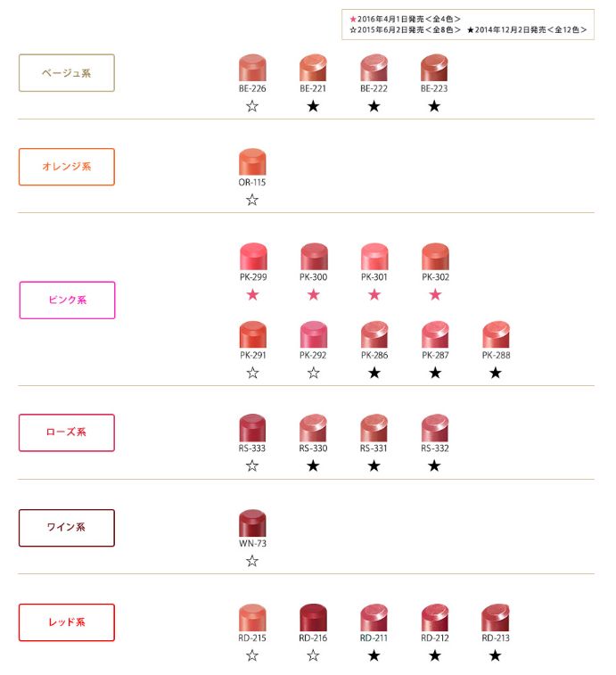Click the black star under RS-331
616x675 pixels.
374,465
